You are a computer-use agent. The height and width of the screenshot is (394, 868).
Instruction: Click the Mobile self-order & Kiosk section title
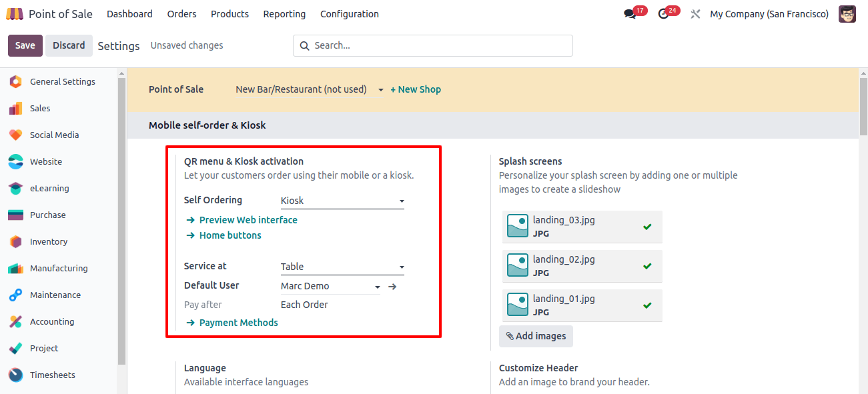[x=207, y=125]
